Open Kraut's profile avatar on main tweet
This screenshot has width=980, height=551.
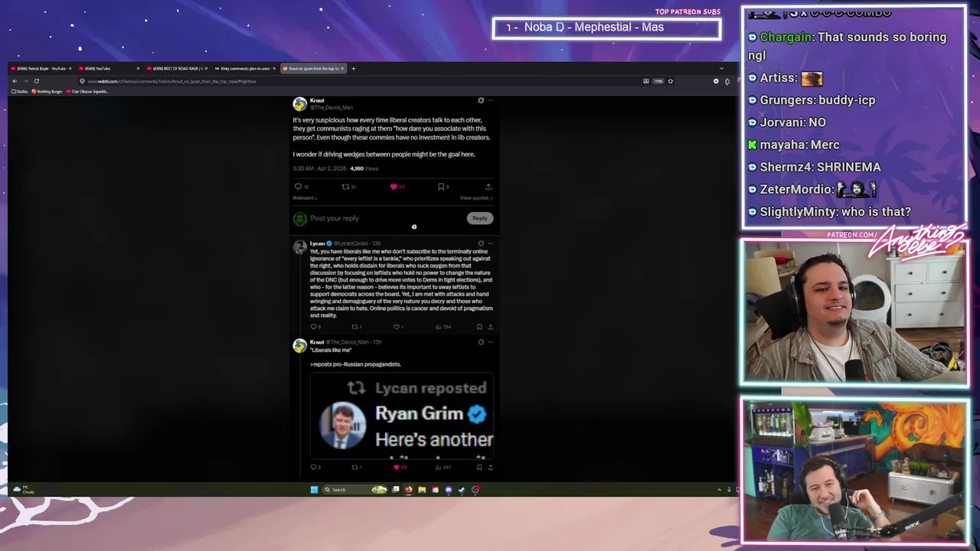299,103
